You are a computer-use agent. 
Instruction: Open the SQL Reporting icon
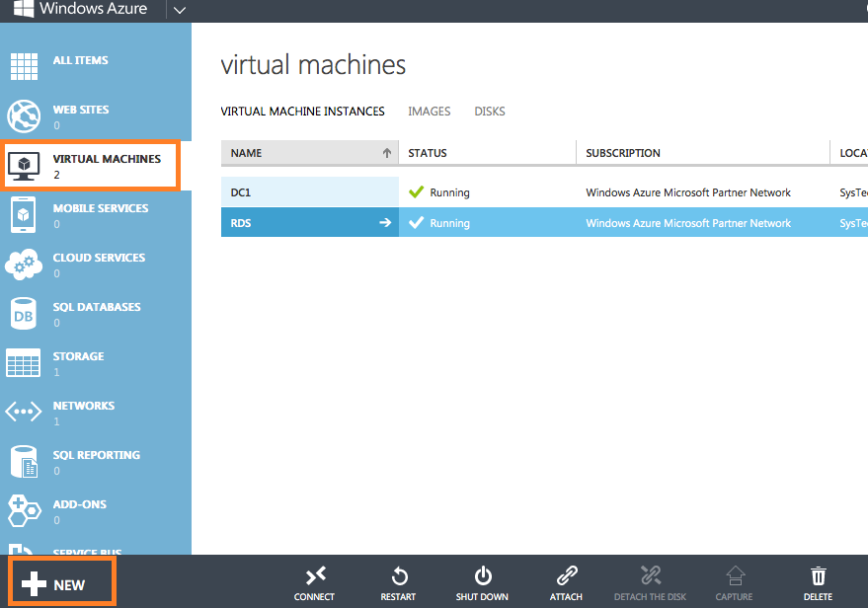click(x=25, y=461)
